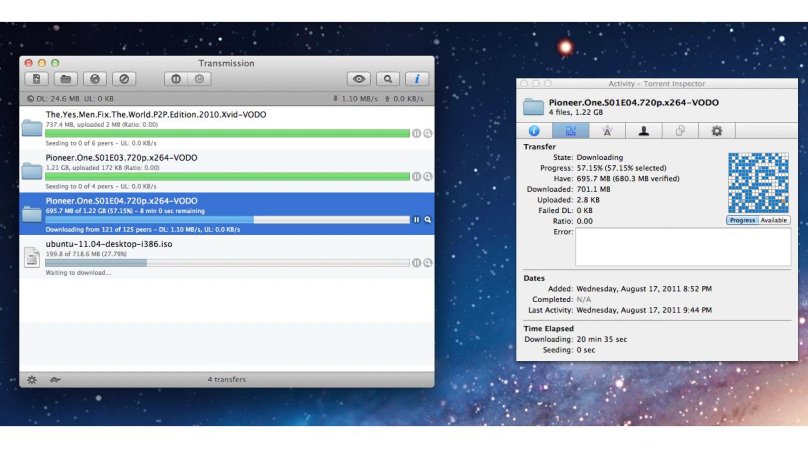The height and width of the screenshot is (454, 808).
Task: Pause The.Yes.Men.Fix.The.World torrent
Action: (x=416, y=133)
